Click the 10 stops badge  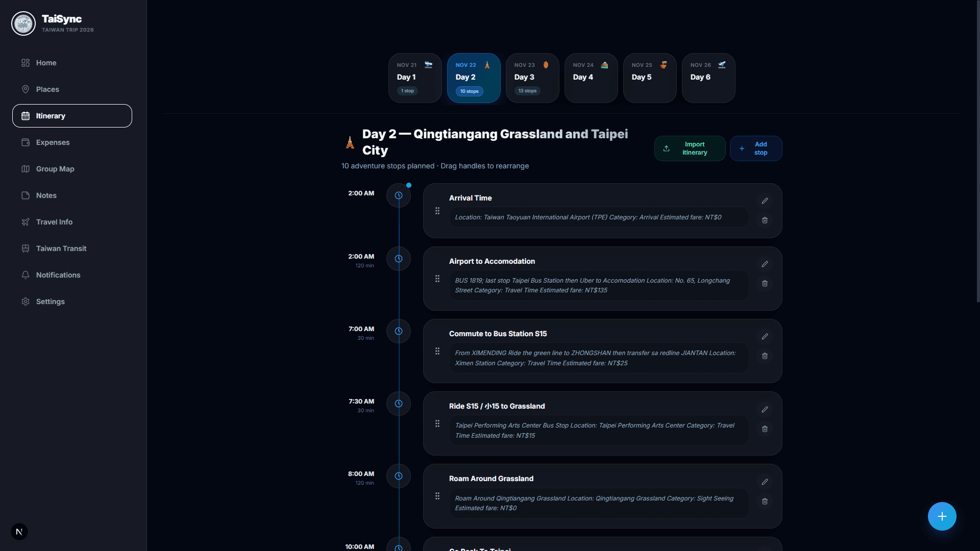[470, 91]
